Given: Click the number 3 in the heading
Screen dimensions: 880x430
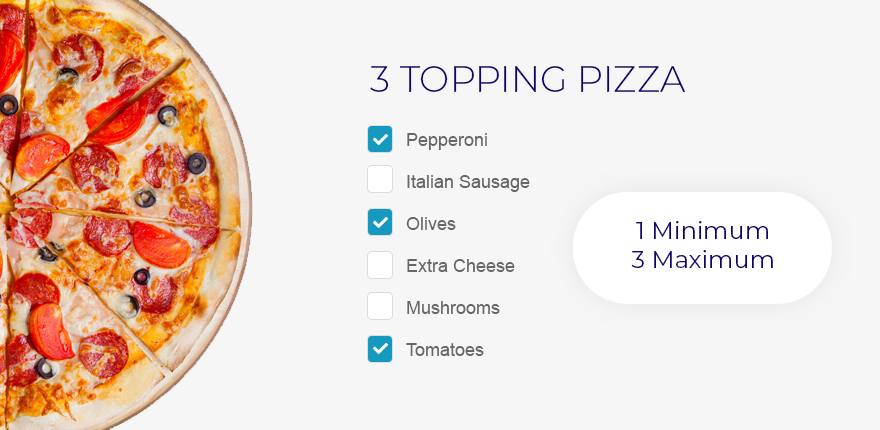Looking at the screenshot, I should point(379,79).
